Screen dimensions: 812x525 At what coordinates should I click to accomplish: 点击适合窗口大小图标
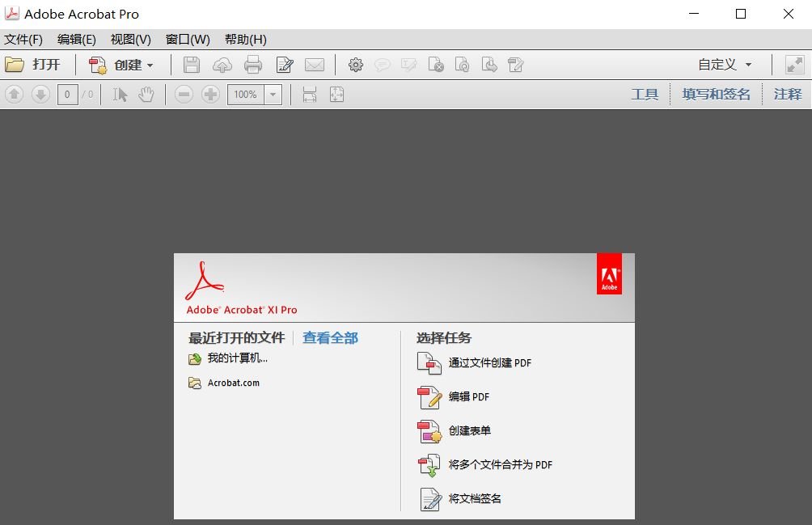pyautogui.click(x=335, y=94)
